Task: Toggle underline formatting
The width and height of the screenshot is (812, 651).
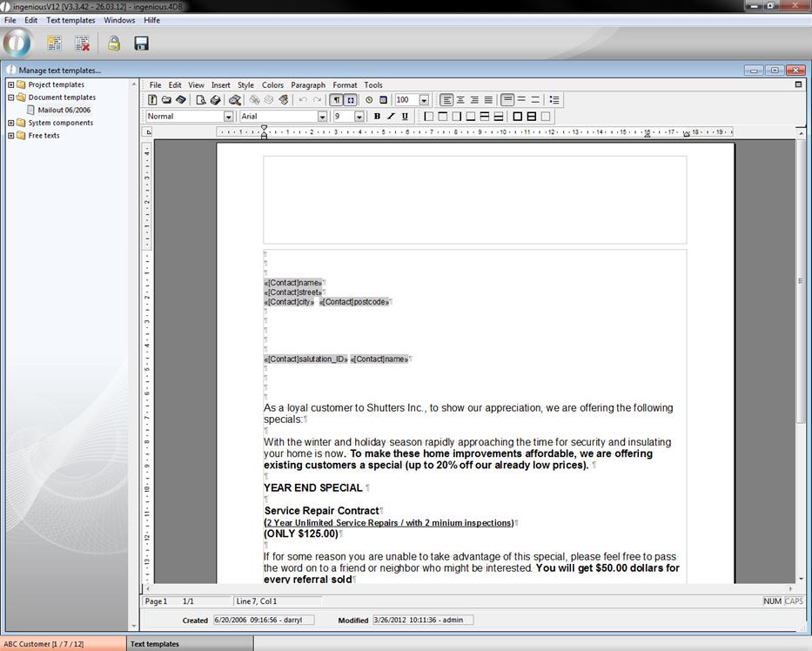Action: (405, 117)
